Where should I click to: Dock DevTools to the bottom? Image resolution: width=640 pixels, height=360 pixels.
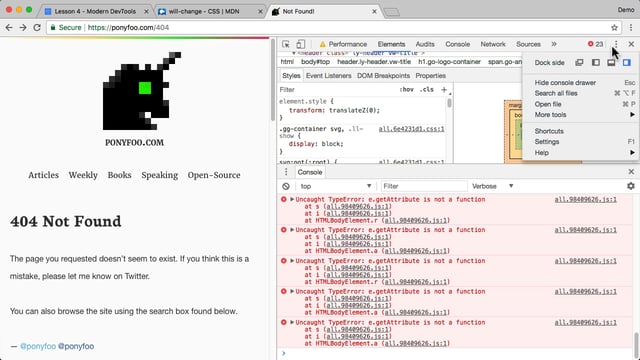(x=611, y=62)
